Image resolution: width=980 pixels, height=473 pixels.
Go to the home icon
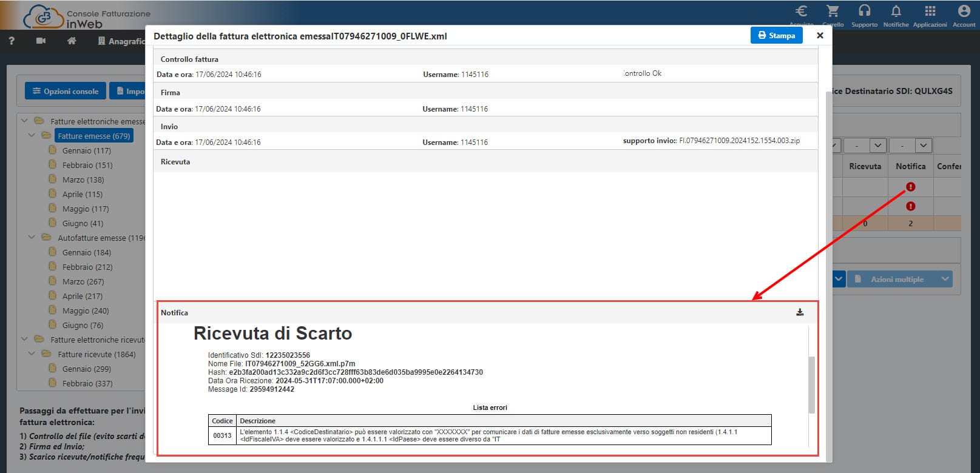point(72,41)
